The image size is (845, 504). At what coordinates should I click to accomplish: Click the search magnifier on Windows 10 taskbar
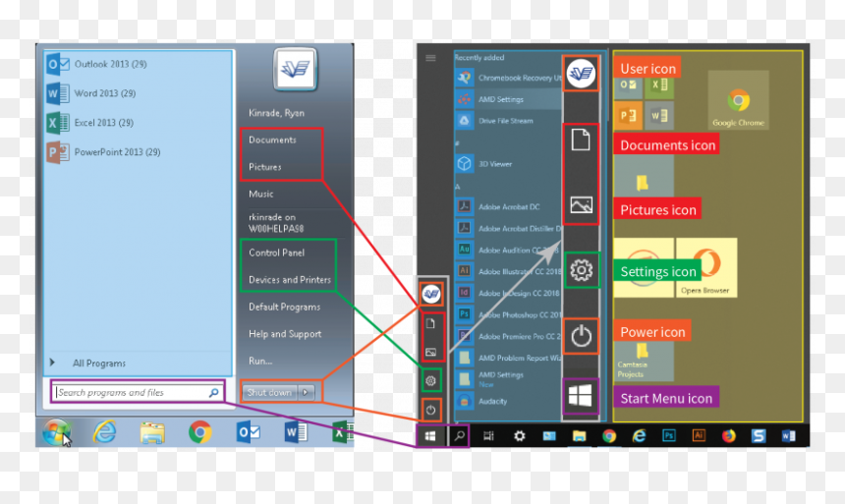[x=459, y=435]
